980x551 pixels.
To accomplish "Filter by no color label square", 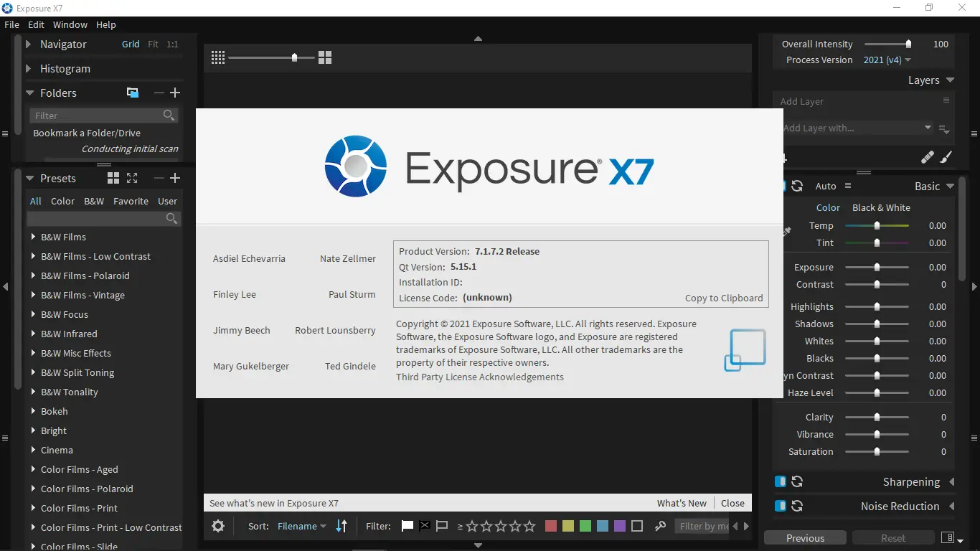I will pyautogui.click(x=637, y=526).
